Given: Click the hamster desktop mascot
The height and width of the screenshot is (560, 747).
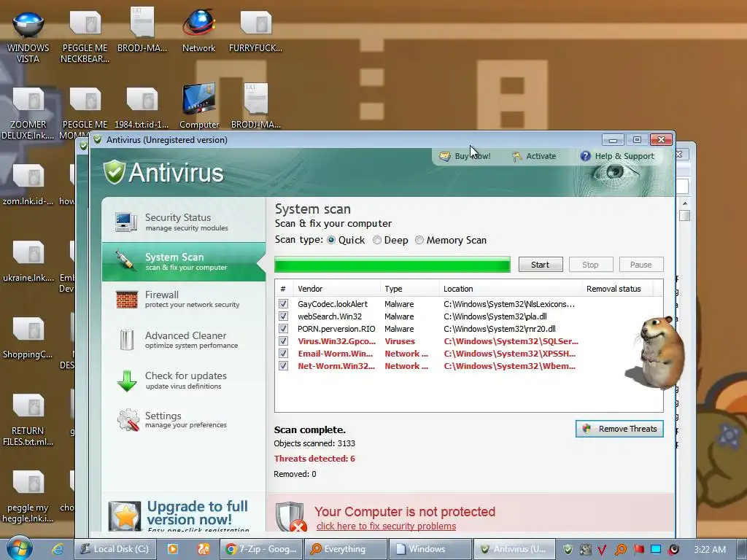Looking at the screenshot, I should 656,352.
